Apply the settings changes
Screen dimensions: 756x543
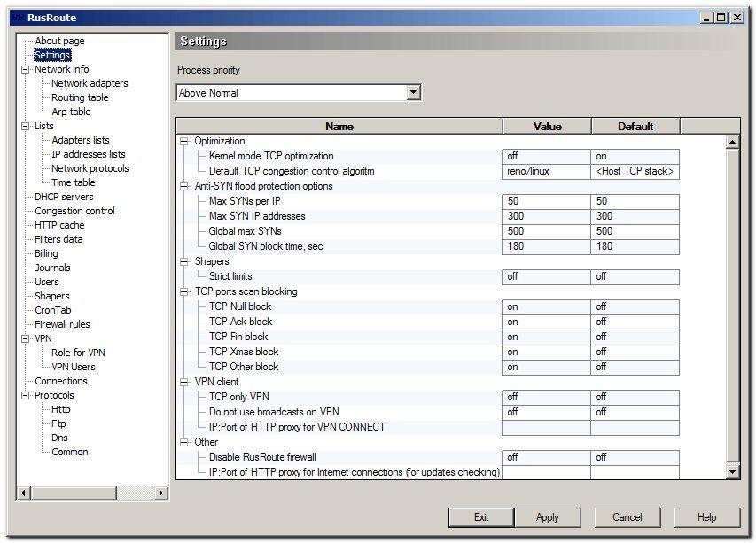pos(547,517)
